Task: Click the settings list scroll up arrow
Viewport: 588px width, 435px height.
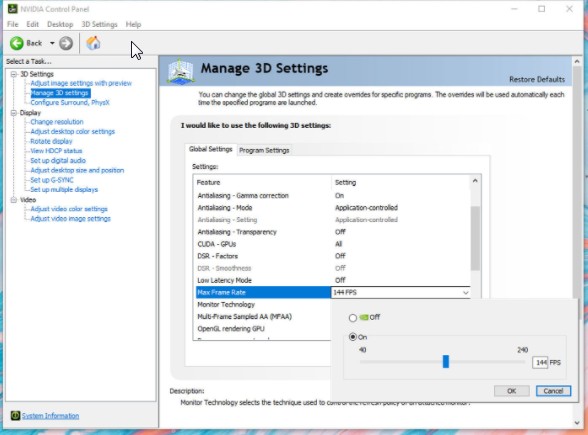Action: (475, 181)
